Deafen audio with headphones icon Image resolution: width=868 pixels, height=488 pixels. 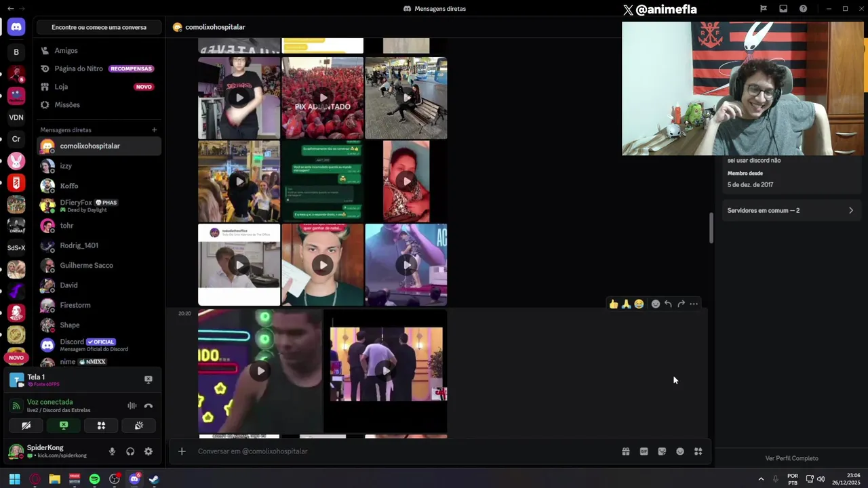click(x=130, y=451)
